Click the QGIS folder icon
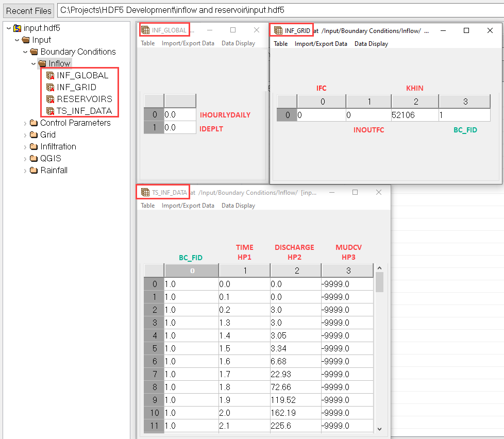This screenshot has height=439, width=504. pos(33,159)
